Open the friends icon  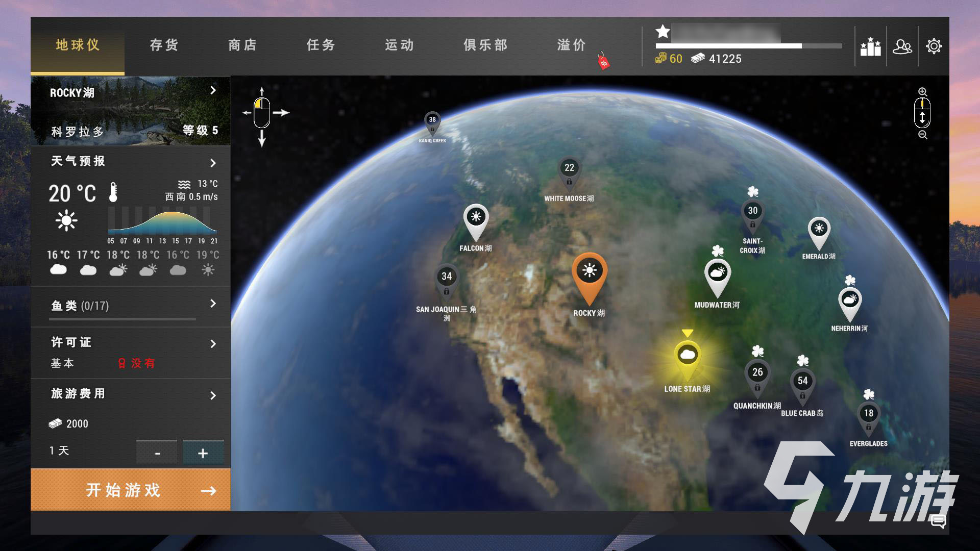(x=902, y=46)
